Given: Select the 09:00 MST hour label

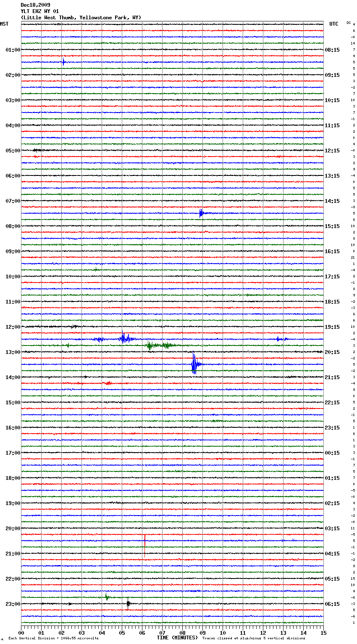Looking at the screenshot, I should pyautogui.click(x=13, y=251).
